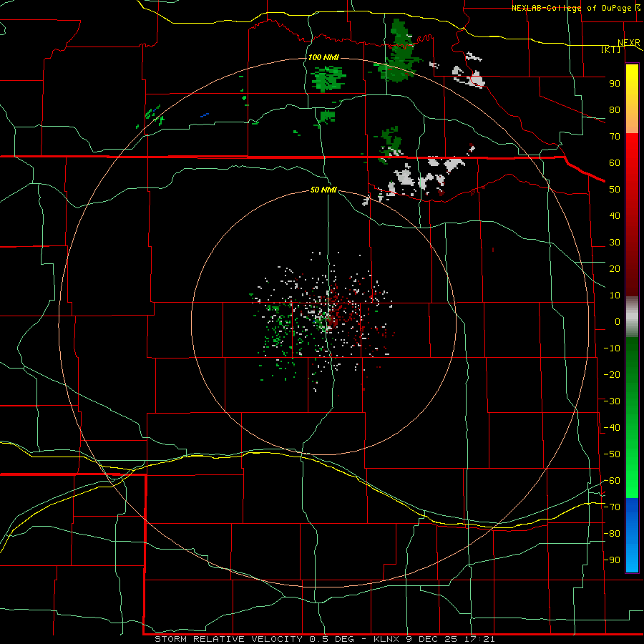The image size is (644, 644).
Task: Click the 50 NMI range ring label
Action: [x=323, y=190]
